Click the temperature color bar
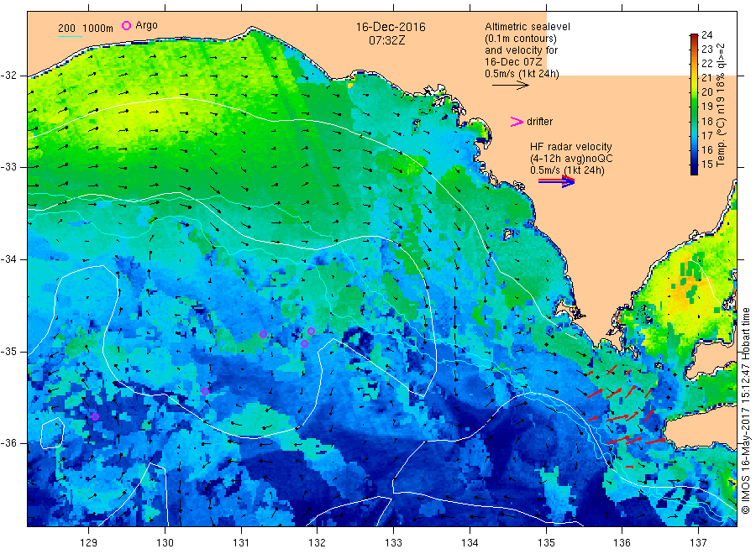The width and height of the screenshot is (756, 554). coord(694,104)
